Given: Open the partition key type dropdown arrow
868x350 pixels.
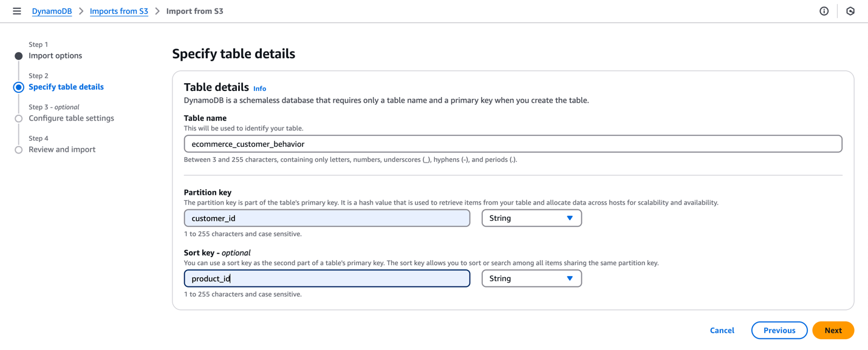Looking at the screenshot, I should (570, 218).
